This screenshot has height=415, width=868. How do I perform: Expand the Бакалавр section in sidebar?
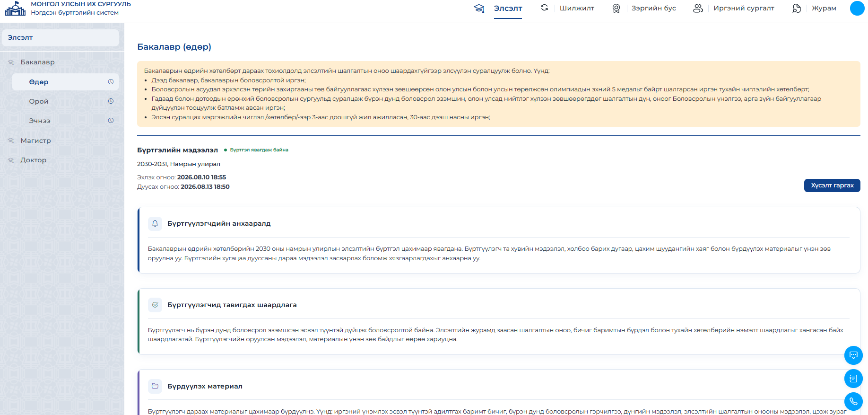[x=38, y=62]
